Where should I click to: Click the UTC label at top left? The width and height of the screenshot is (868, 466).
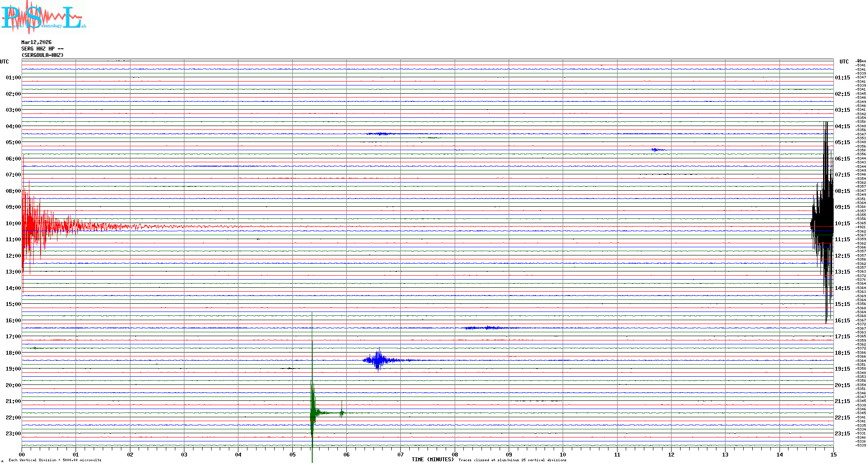(4, 62)
